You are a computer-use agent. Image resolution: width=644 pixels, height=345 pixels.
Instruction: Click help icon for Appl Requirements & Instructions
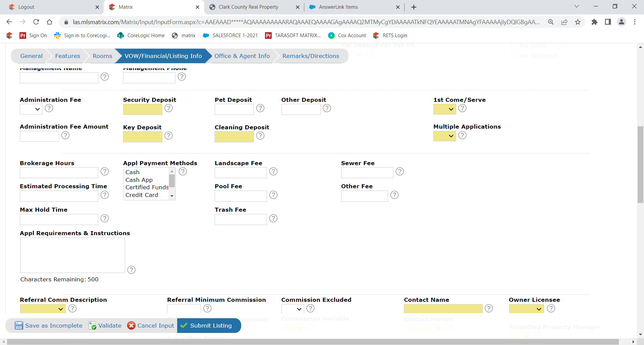tap(131, 270)
